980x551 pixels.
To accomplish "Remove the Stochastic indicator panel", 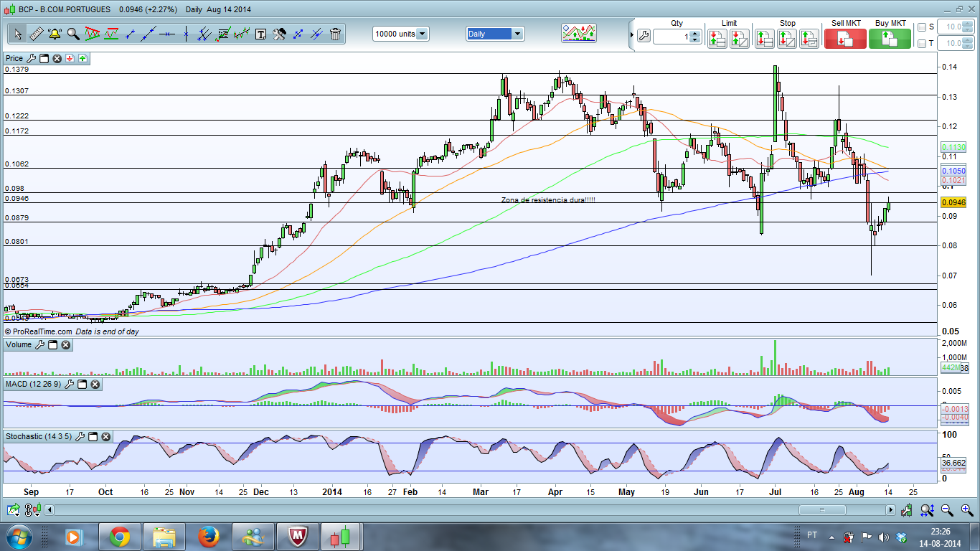I will pyautogui.click(x=105, y=436).
